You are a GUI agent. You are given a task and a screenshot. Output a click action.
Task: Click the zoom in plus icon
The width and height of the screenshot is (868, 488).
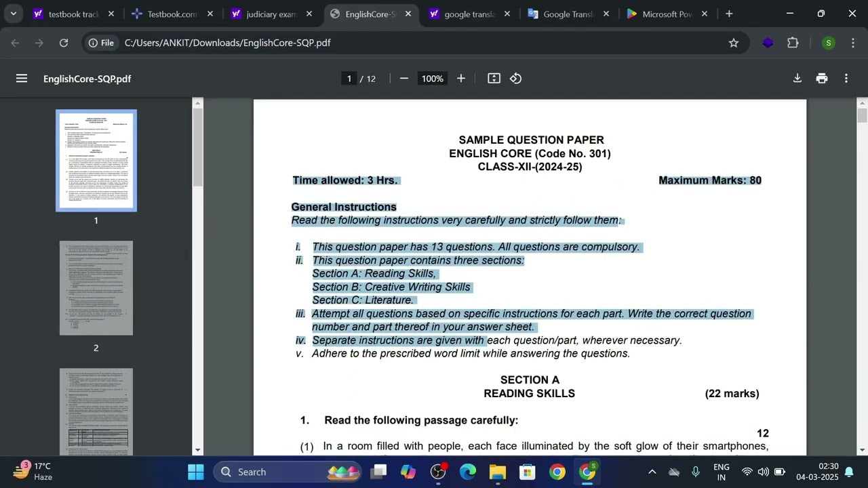click(x=461, y=79)
